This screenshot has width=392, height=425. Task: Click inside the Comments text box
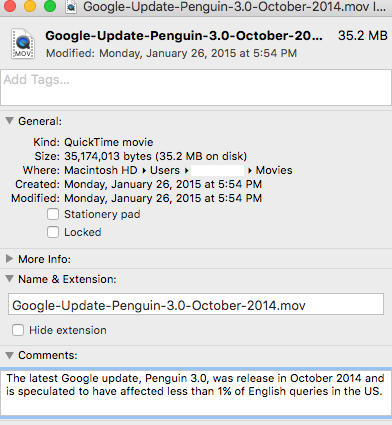coord(196,393)
